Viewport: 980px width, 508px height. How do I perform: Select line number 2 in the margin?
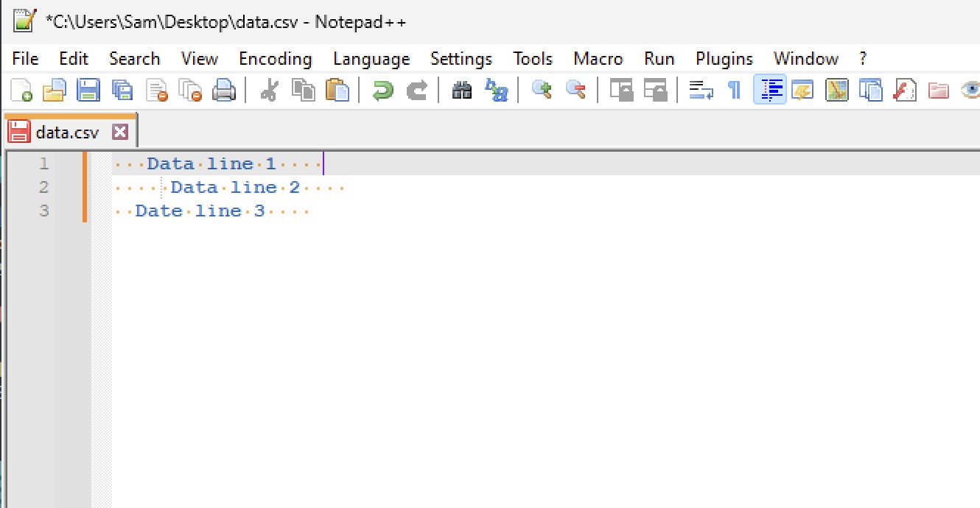pos(43,187)
